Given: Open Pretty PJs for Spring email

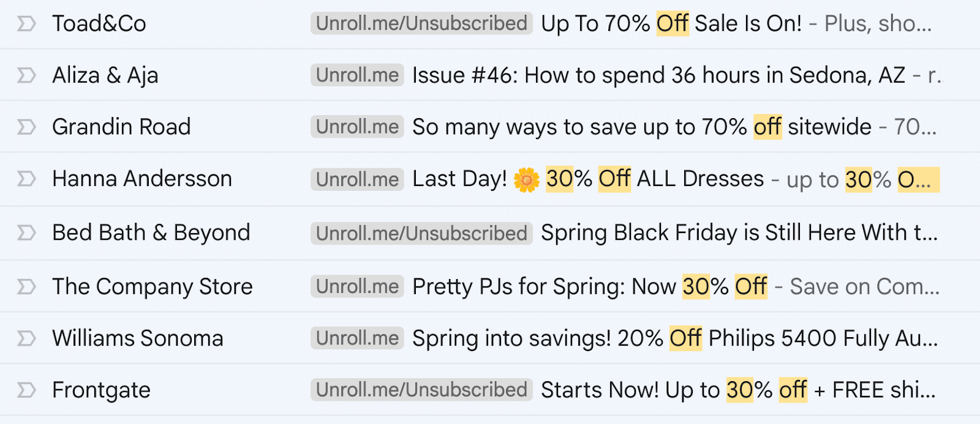Looking at the screenshot, I should pos(589,286).
